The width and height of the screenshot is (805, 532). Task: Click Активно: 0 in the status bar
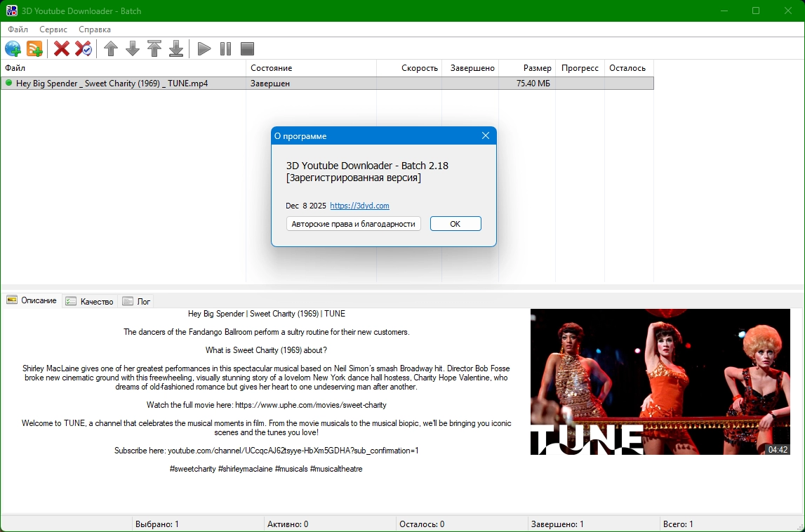point(288,524)
